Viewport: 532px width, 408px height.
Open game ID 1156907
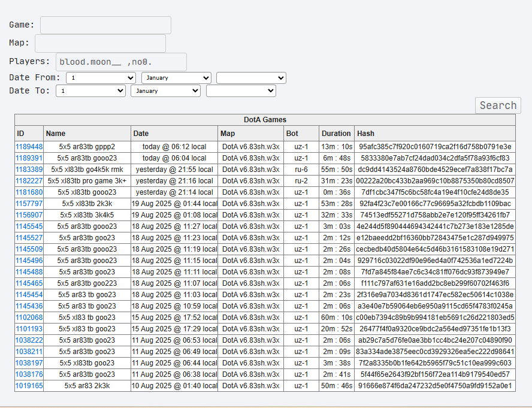[x=29, y=215]
